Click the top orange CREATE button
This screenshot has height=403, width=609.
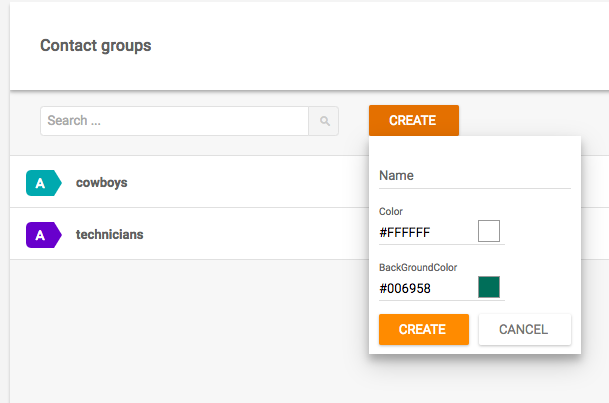[413, 120]
